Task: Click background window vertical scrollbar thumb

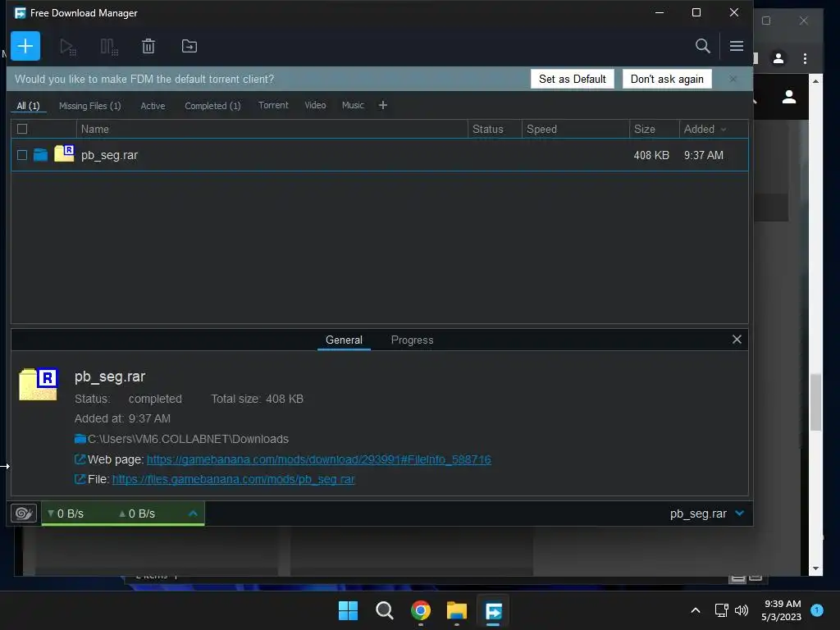Action: coord(815,402)
